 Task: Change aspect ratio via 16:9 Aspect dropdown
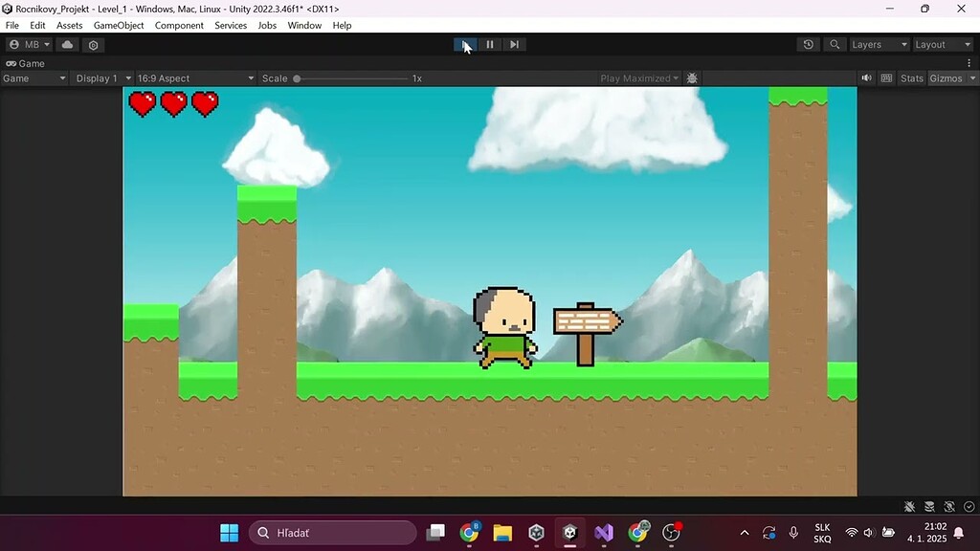[191, 77]
